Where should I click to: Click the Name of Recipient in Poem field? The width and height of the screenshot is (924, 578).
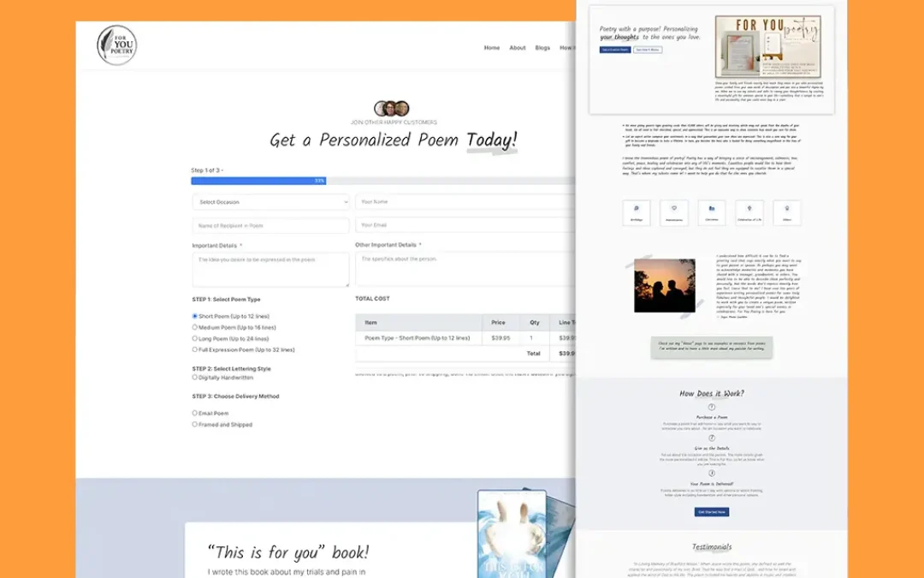coord(270,226)
